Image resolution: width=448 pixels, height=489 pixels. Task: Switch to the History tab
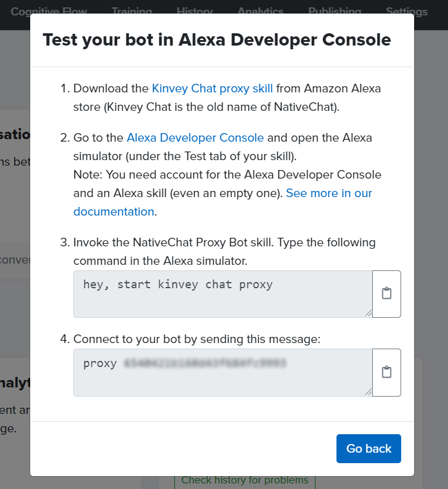[x=195, y=11]
